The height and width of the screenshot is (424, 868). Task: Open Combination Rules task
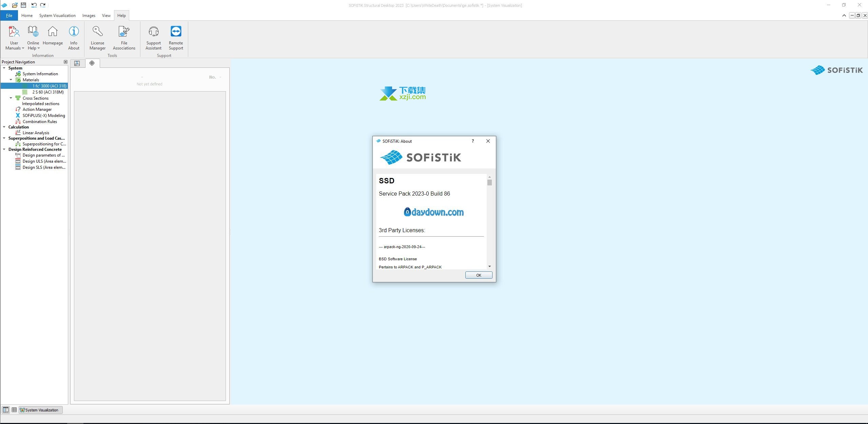click(x=40, y=122)
